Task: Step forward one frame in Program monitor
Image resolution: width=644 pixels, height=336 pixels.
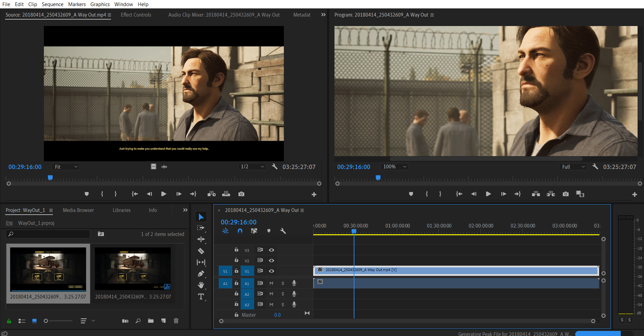Action: 504,194
